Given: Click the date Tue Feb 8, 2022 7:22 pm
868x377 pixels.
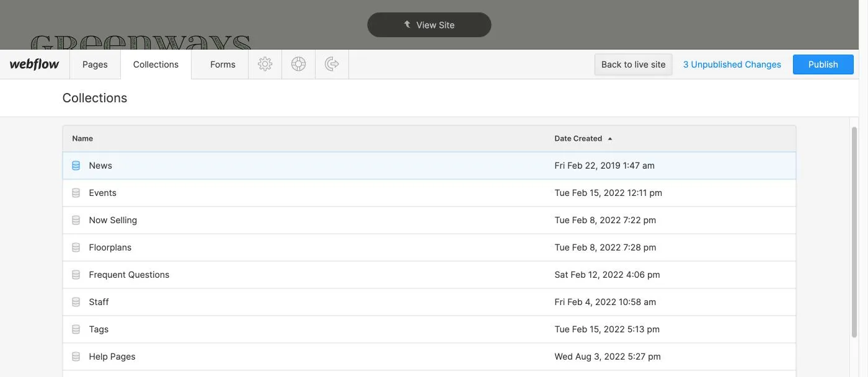Looking at the screenshot, I should [605, 220].
